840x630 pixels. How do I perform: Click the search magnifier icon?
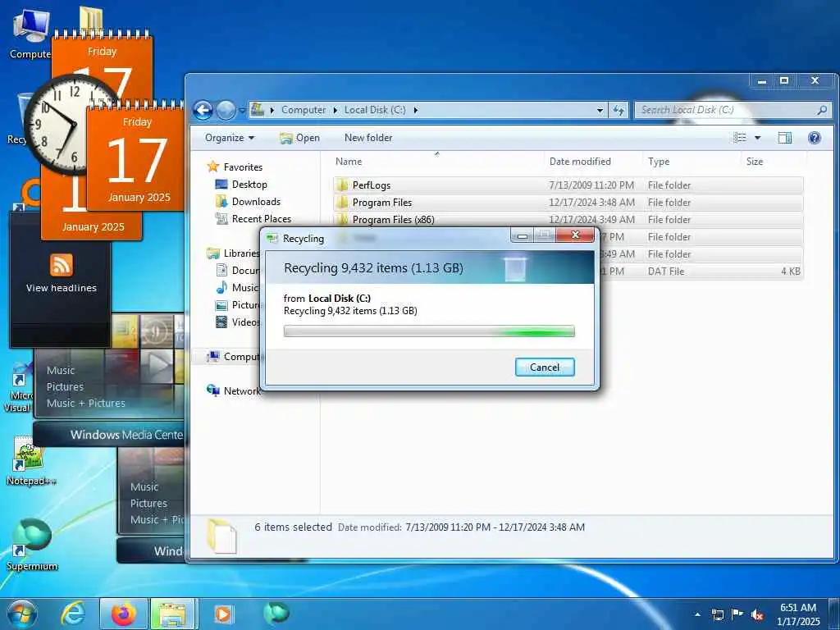822,110
